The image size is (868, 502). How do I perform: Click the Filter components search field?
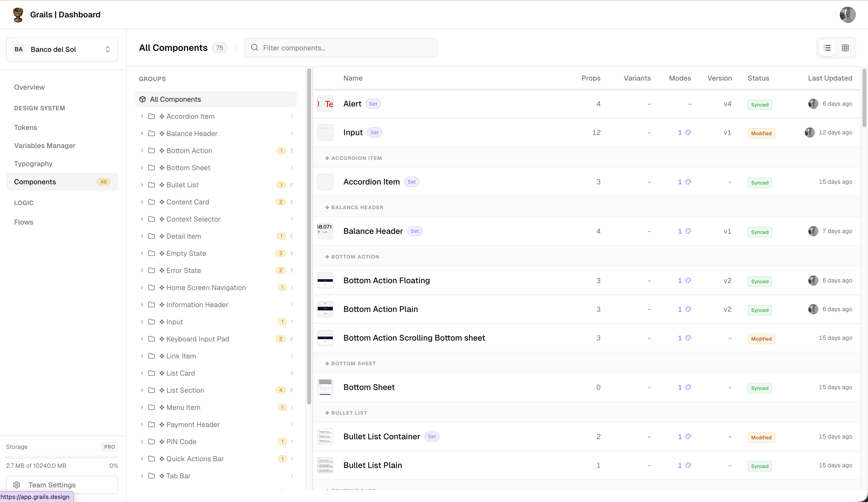[x=344, y=48]
